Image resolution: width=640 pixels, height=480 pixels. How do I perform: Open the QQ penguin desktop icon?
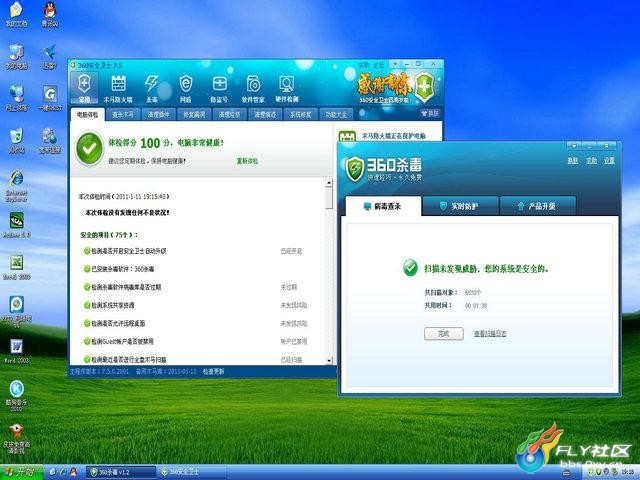50,14
